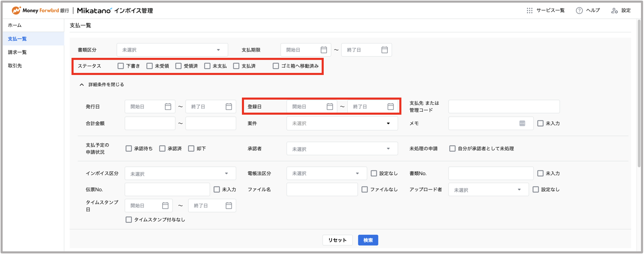Open calendar for タイムスタンプ日 終了日
The image size is (644, 254).
[x=229, y=206]
